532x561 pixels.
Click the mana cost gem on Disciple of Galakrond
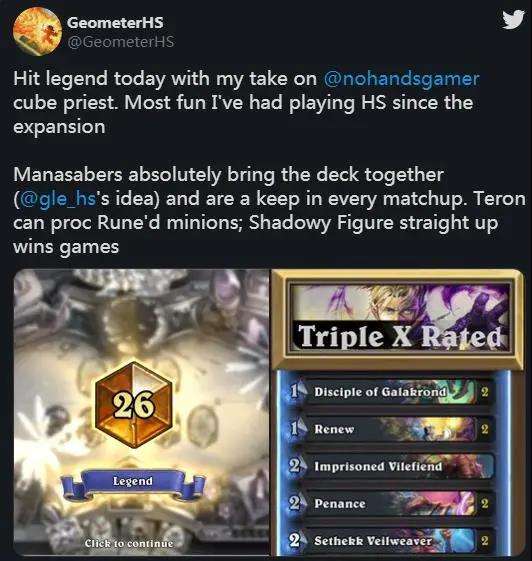coord(295,391)
